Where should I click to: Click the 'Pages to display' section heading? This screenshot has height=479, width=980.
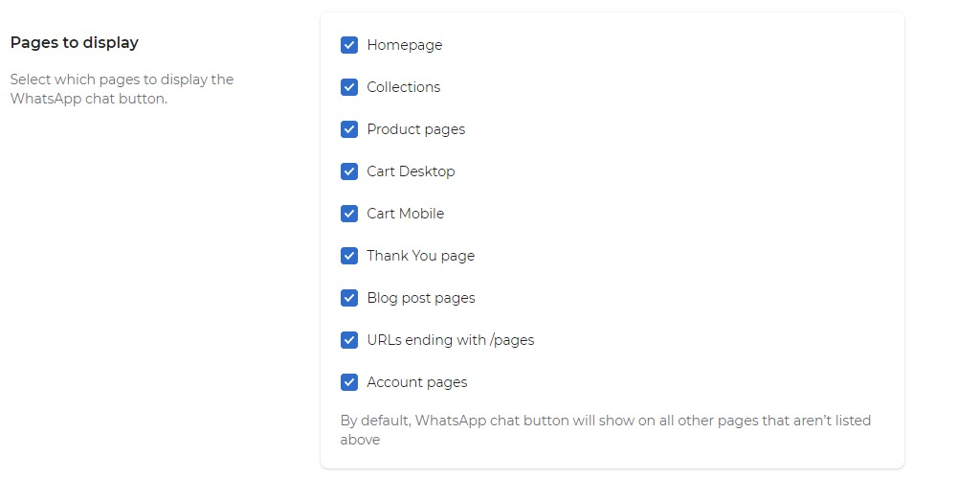click(75, 42)
